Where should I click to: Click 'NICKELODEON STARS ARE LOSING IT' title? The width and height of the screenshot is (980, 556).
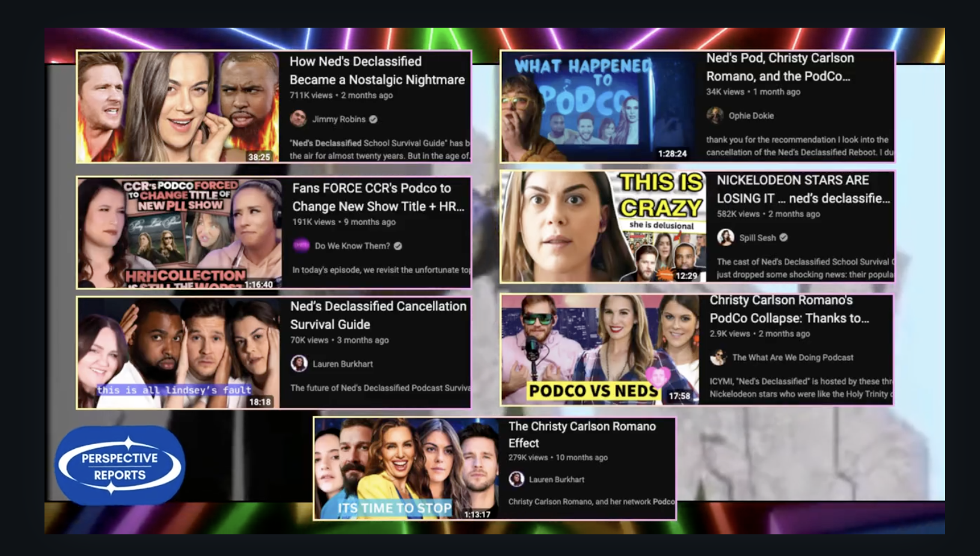tap(803, 189)
